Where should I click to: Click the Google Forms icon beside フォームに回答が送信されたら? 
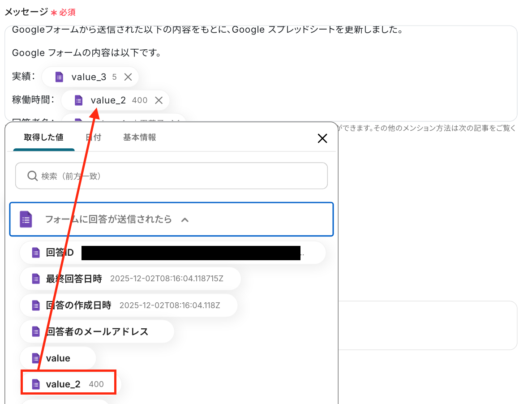coord(26,219)
